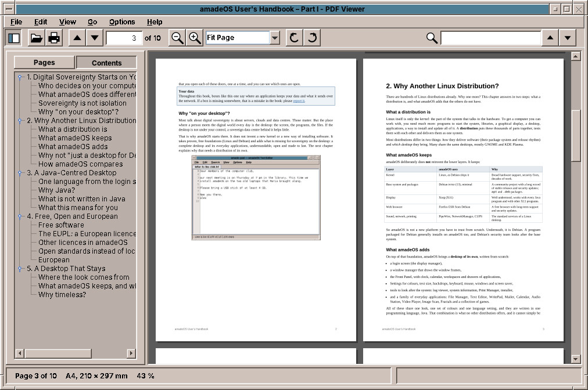Select 'What is not written in Java'
Screen dimensions: 588x390
click(82, 199)
